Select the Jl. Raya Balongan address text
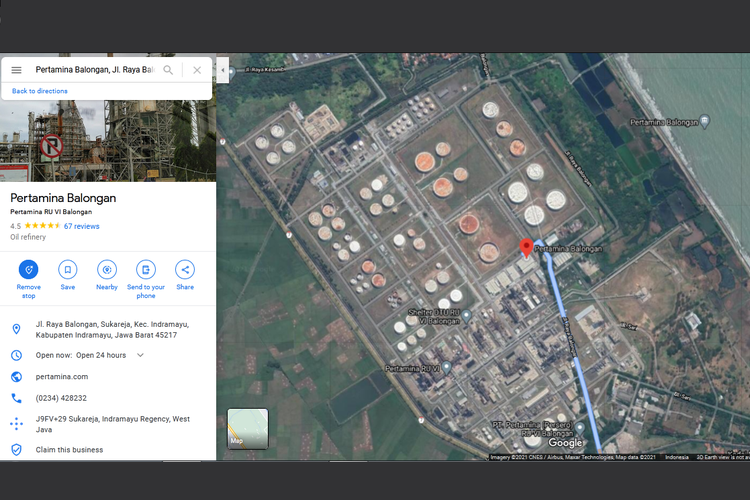 (x=112, y=330)
